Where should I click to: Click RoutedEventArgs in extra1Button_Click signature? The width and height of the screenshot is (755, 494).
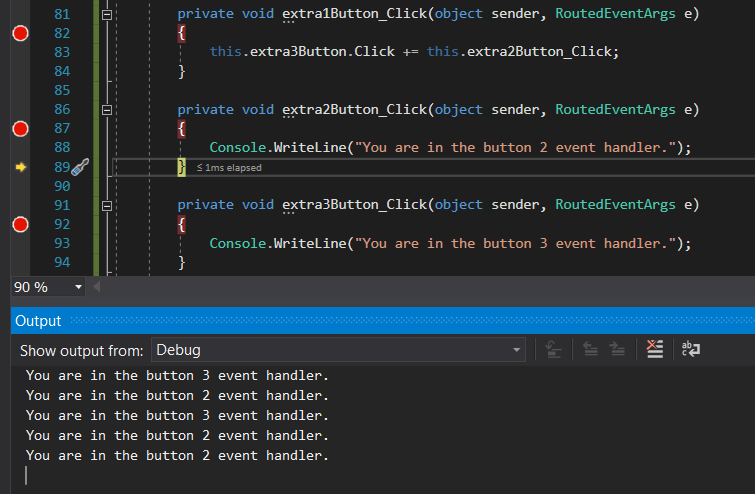coord(615,13)
